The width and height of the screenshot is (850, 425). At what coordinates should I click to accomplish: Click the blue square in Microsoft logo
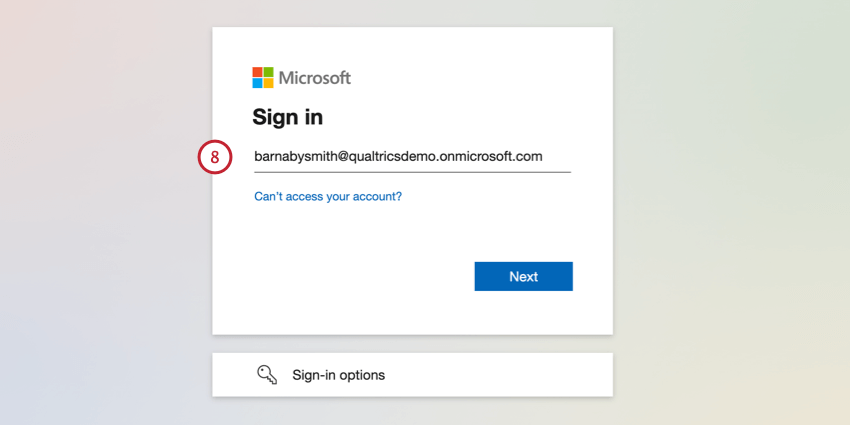point(258,83)
